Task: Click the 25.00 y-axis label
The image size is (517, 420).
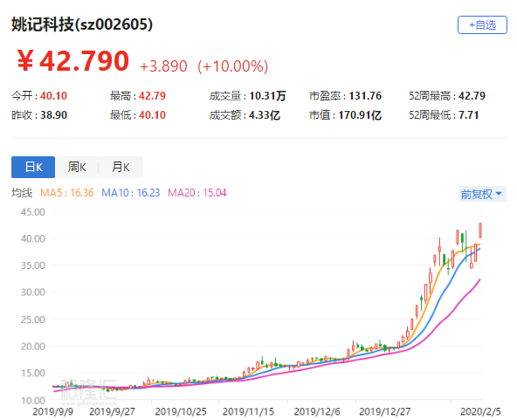Action: click(x=33, y=319)
